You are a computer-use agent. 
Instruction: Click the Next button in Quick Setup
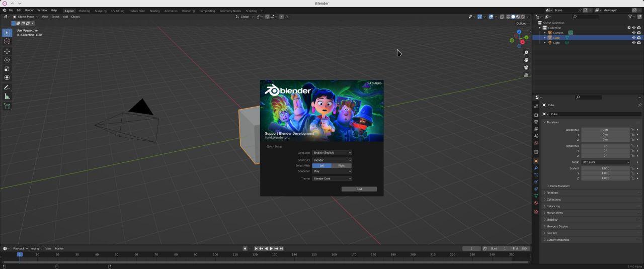359,189
